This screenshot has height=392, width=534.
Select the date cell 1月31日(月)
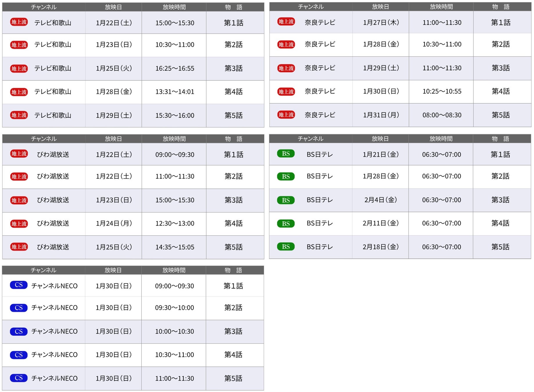point(381,115)
